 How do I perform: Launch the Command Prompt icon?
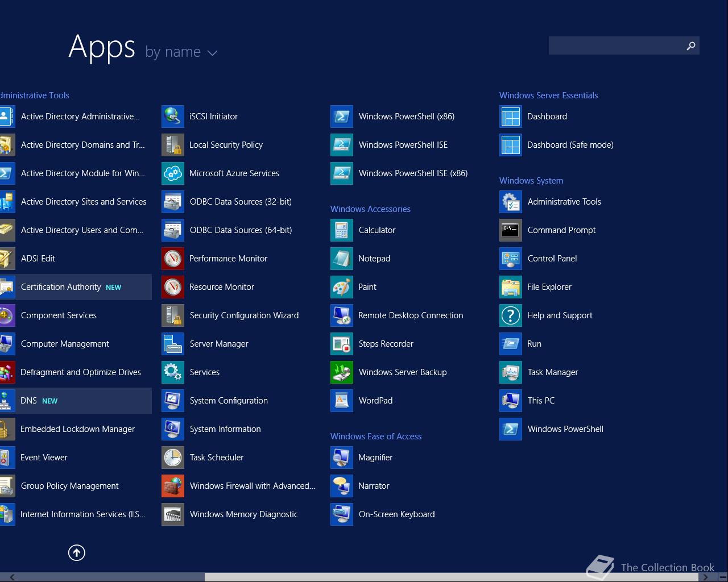(511, 230)
